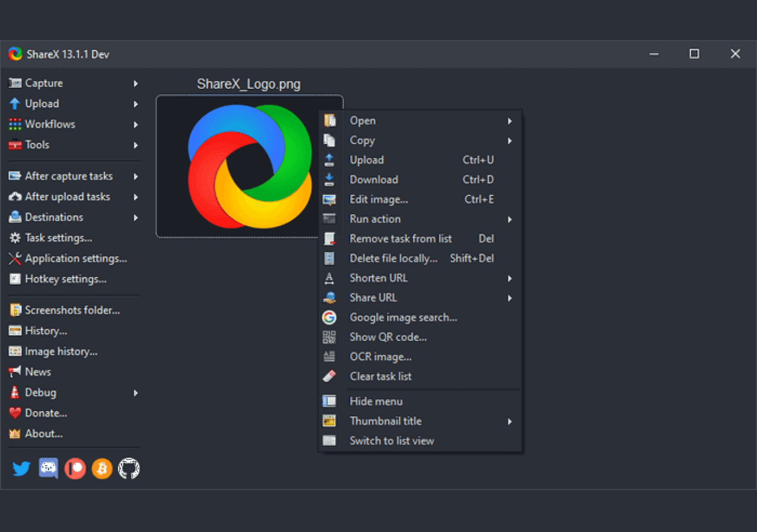This screenshot has height=532, width=757.
Task: Select the ShareX_Logo.png thumbnail
Action: 238,166
